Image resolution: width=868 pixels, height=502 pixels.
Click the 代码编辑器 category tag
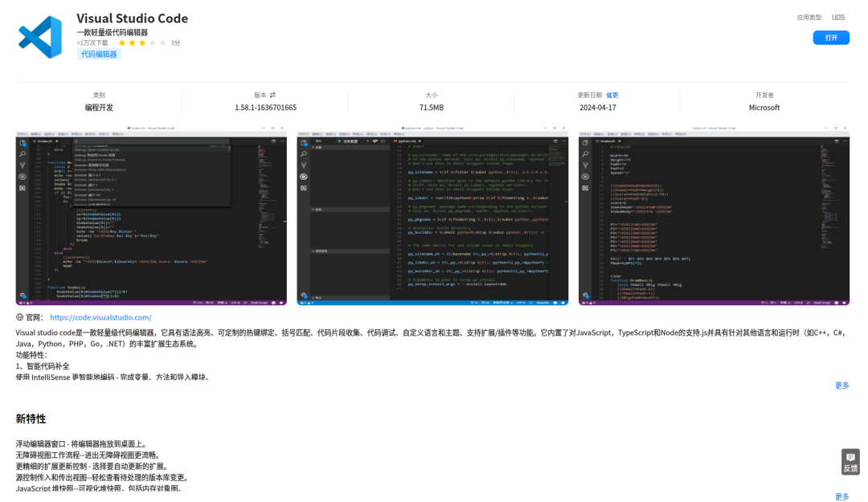99,55
